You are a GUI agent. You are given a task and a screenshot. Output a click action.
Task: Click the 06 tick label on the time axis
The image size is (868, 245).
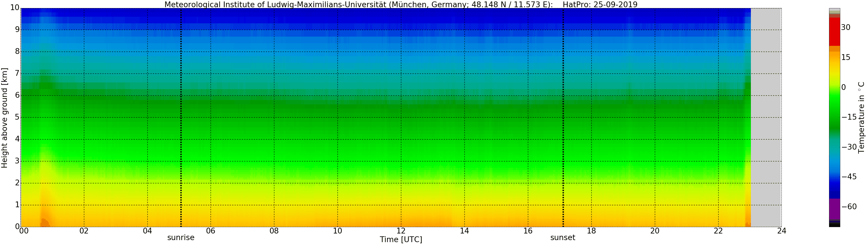[x=211, y=231]
